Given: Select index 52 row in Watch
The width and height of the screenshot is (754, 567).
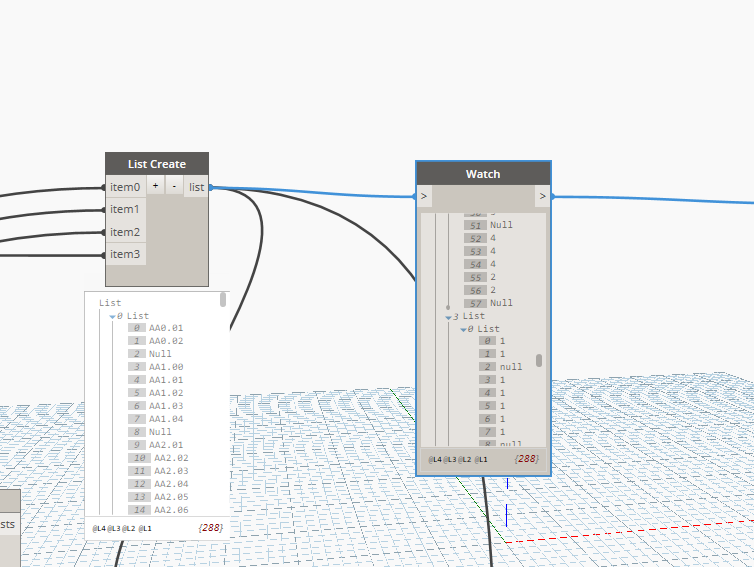Looking at the screenshot, I should click(x=480, y=238).
